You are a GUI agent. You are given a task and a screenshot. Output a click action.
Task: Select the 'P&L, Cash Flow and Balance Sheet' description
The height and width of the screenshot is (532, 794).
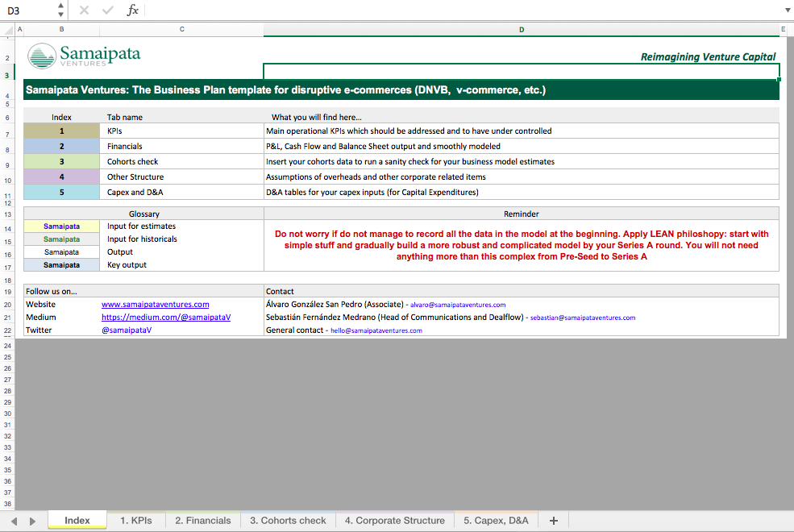pos(521,146)
